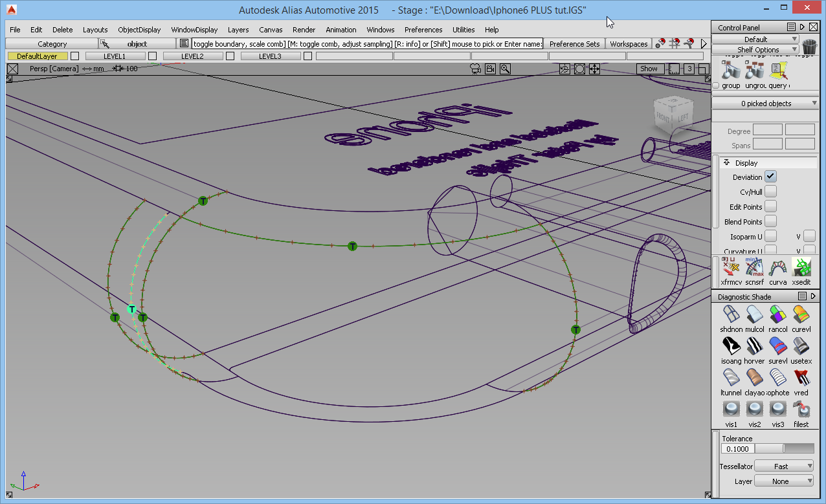This screenshot has width=826, height=504.
Task: Select the DefaultLayer layer button
Action: click(x=37, y=56)
